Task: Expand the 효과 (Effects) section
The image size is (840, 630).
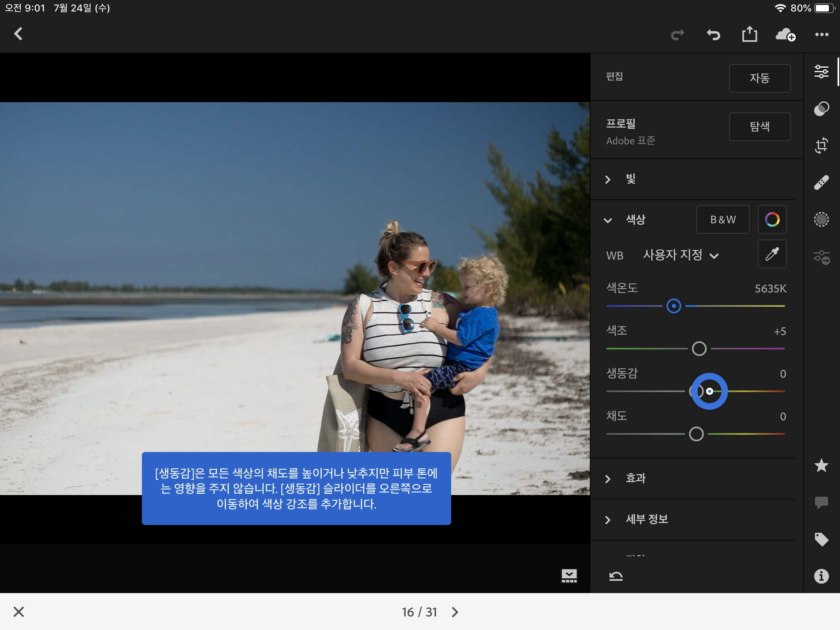Action: click(635, 478)
